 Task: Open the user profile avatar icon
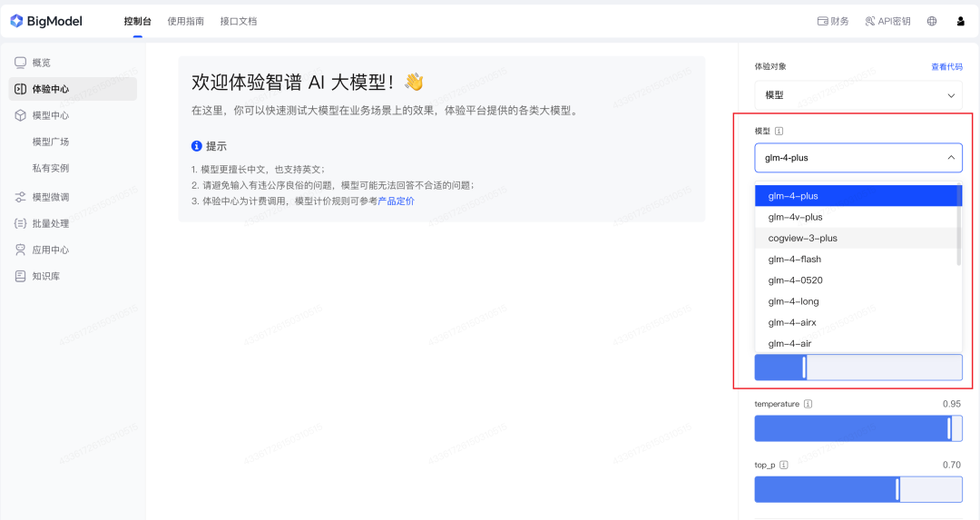click(961, 21)
